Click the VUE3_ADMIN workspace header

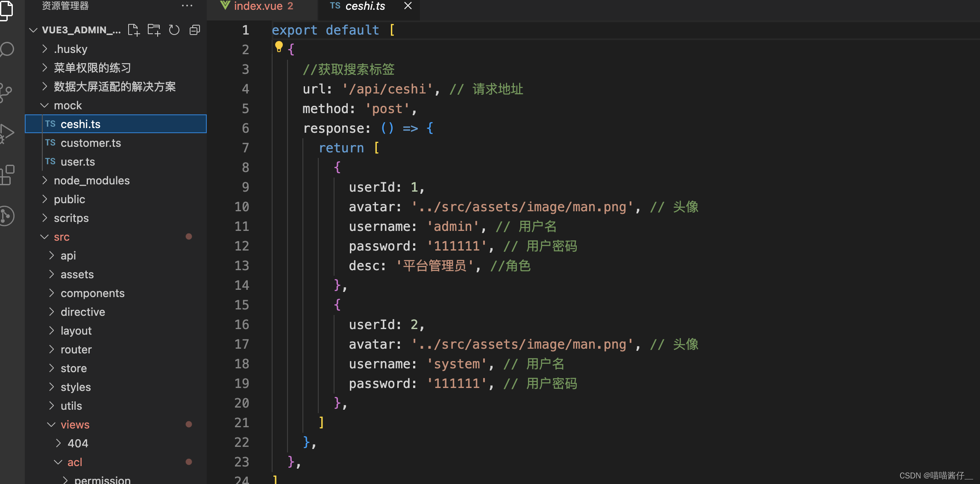[81, 30]
